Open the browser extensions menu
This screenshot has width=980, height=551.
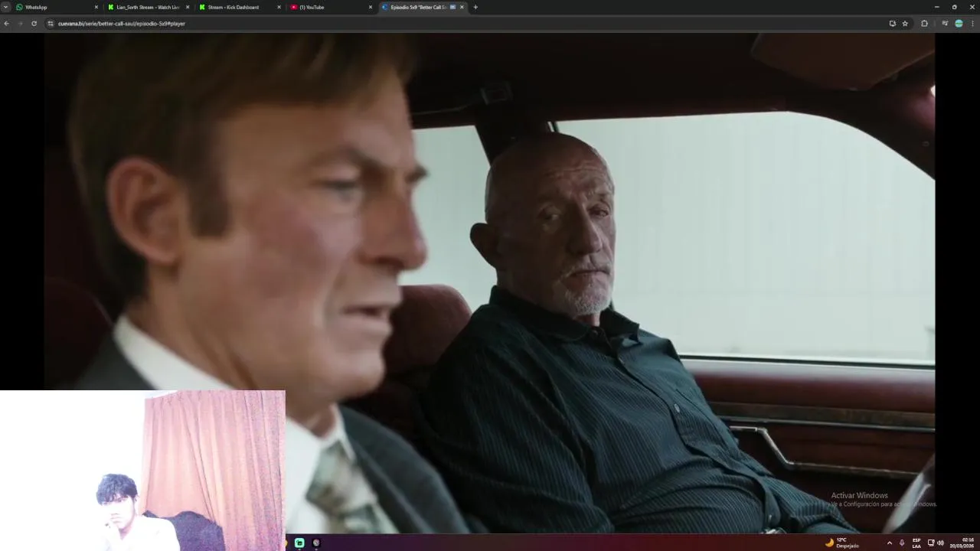tap(924, 24)
